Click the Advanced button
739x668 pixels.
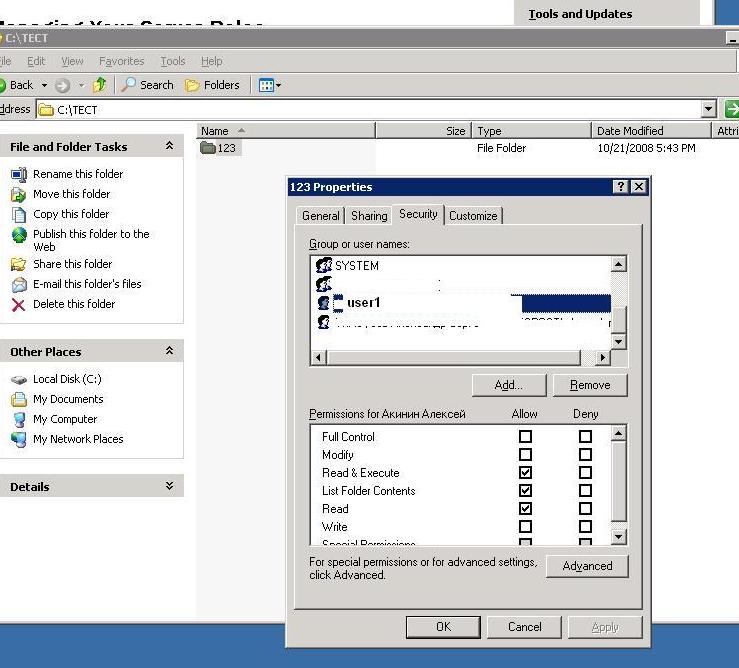click(587, 566)
